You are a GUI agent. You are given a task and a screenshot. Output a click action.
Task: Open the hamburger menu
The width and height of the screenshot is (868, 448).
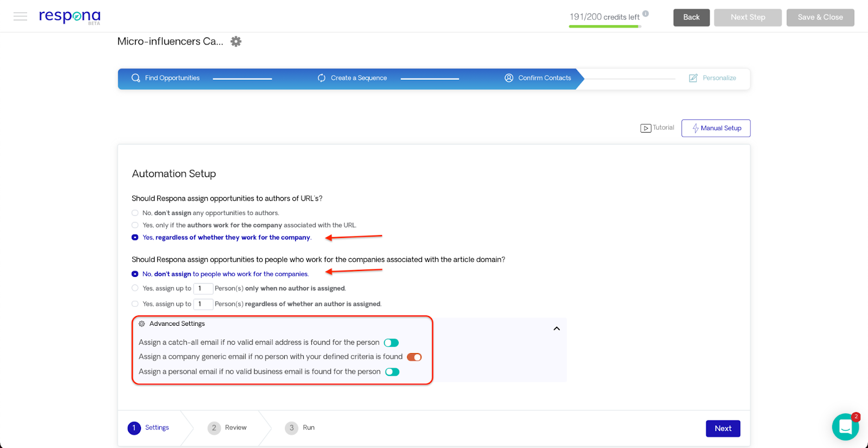[x=20, y=16]
